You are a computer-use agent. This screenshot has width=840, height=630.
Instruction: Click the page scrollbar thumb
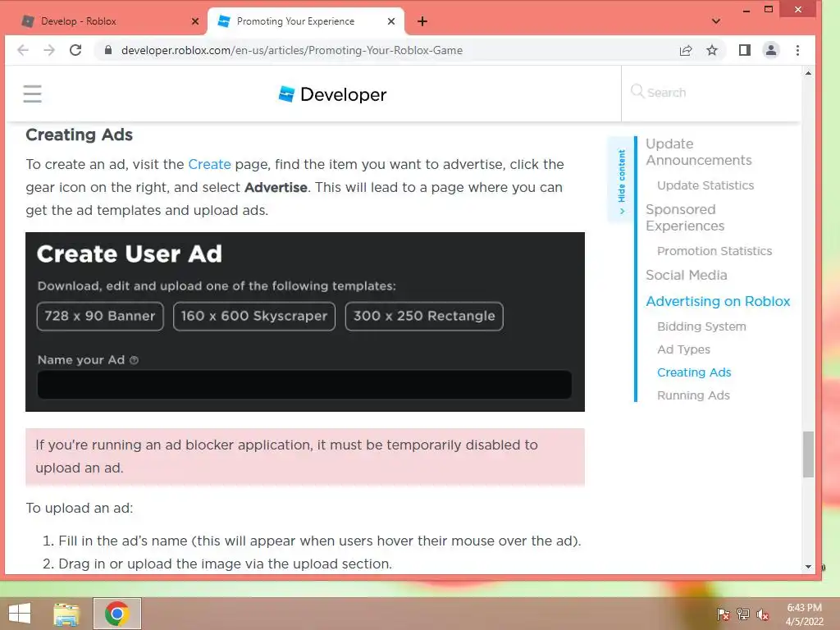coord(808,454)
